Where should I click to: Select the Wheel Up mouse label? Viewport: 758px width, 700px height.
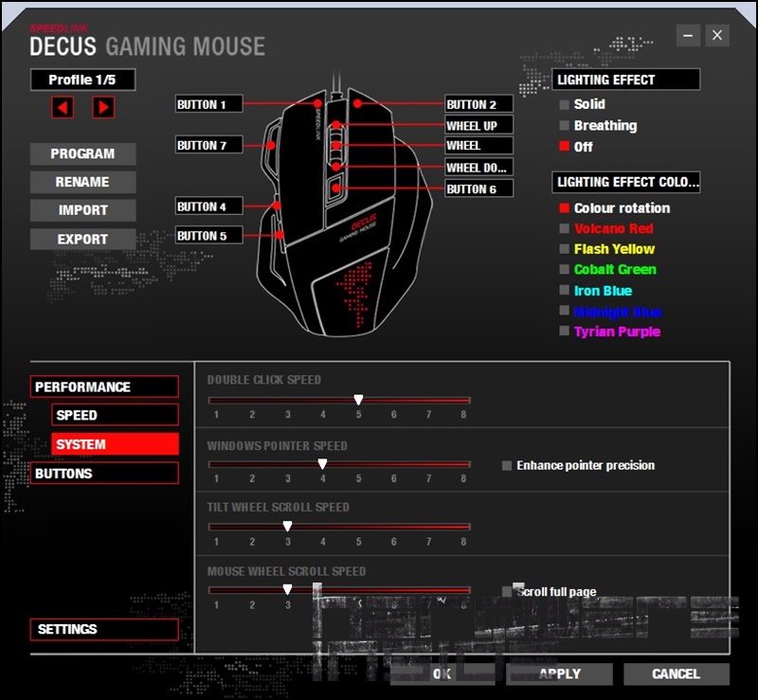478,125
